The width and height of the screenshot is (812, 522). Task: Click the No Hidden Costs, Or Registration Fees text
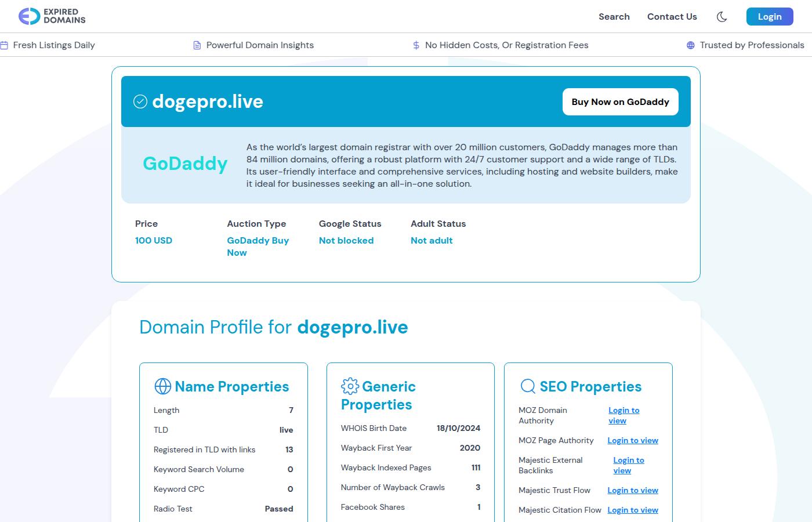[506, 45]
